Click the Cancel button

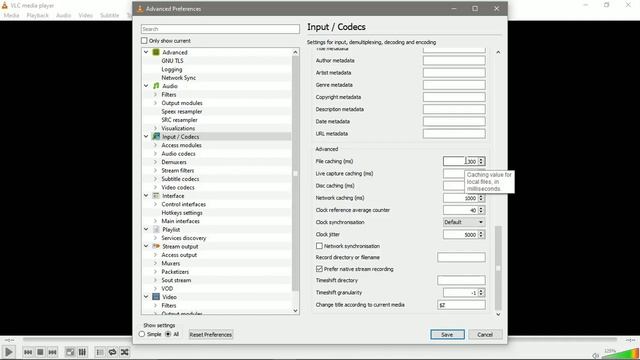click(485, 334)
